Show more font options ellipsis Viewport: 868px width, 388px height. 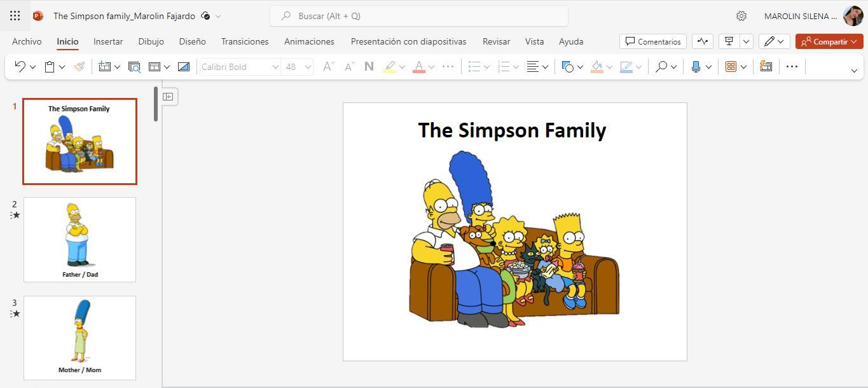tap(448, 66)
